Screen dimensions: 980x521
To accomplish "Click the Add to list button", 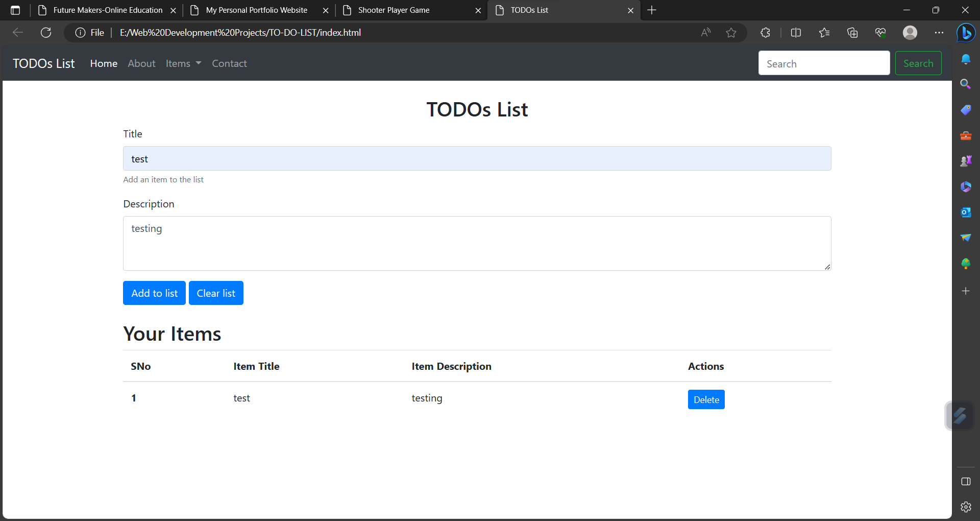I will click(154, 293).
